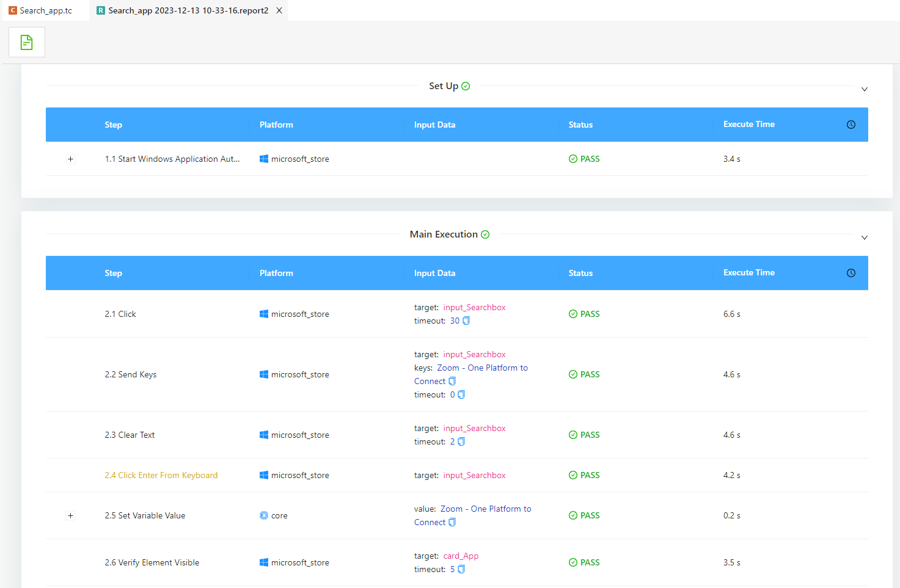
Task: Click PASS status icon of step 1.1
Action: (x=573, y=159)
